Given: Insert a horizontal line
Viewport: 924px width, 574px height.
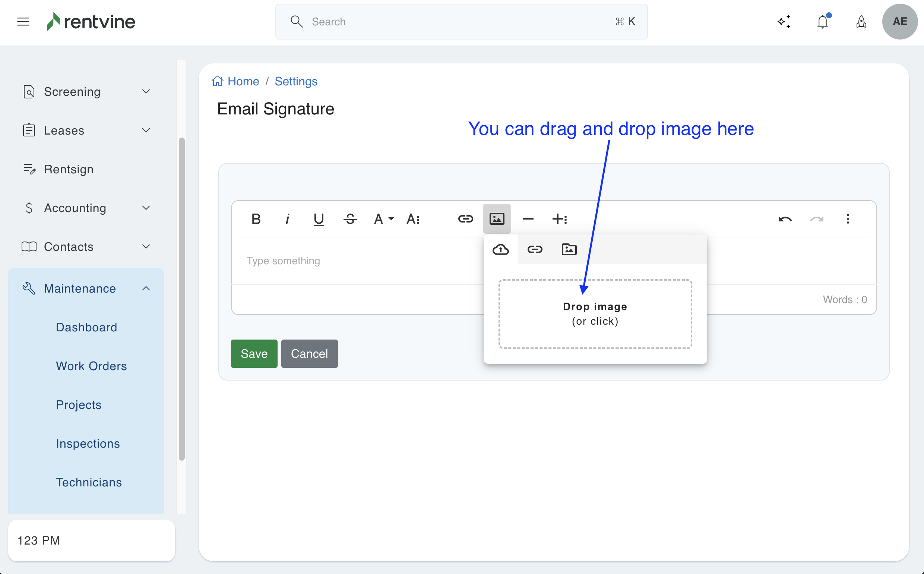Looking at the screenshot, I should 528,219.
